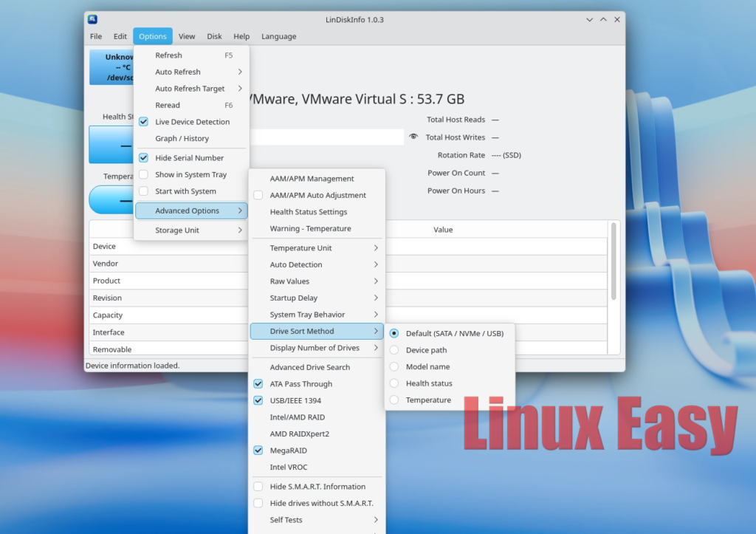
Task: Expand Raw Values submenu
Action: tap(317, 281)
